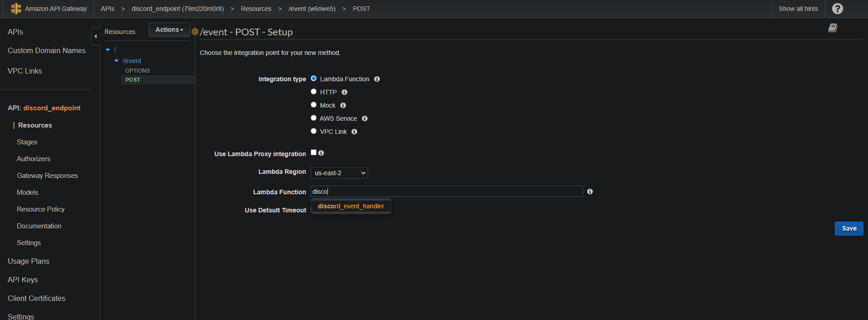Choose discord_event_handler autocomplete suggestion
Viewport: 868px width, 320px height.
351,206
